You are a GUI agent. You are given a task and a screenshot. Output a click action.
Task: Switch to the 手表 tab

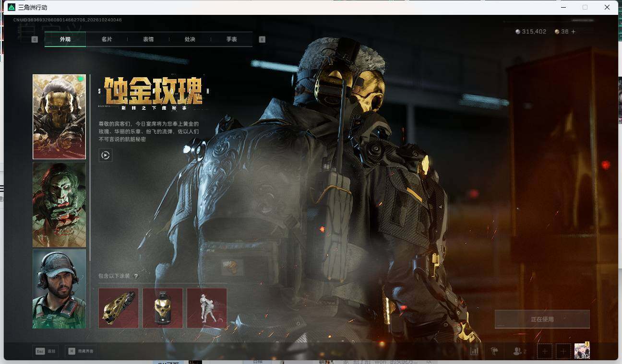pyautogui.click(x=232, y=39)
